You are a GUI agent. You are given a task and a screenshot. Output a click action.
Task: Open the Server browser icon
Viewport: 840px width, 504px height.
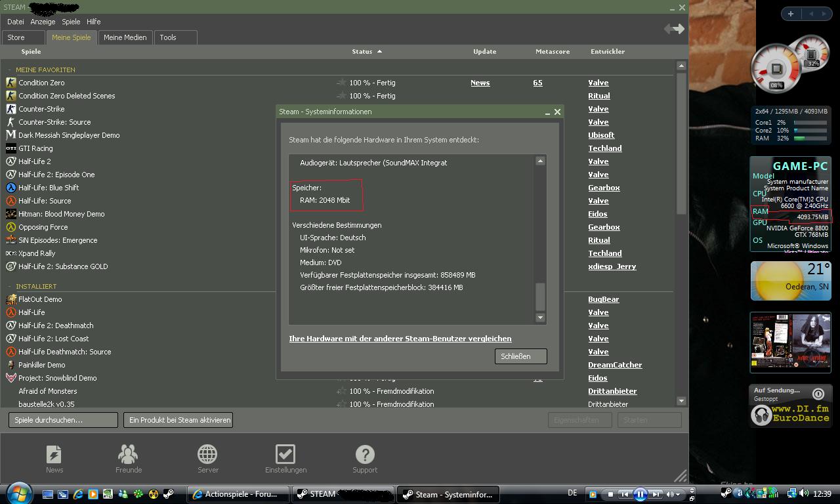207,454
